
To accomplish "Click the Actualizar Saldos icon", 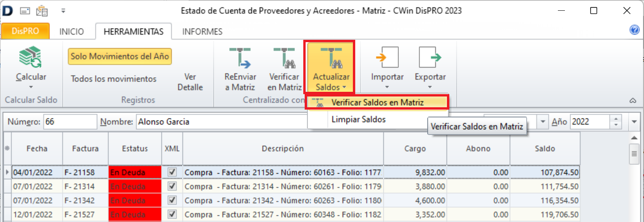I will point(331,58).
